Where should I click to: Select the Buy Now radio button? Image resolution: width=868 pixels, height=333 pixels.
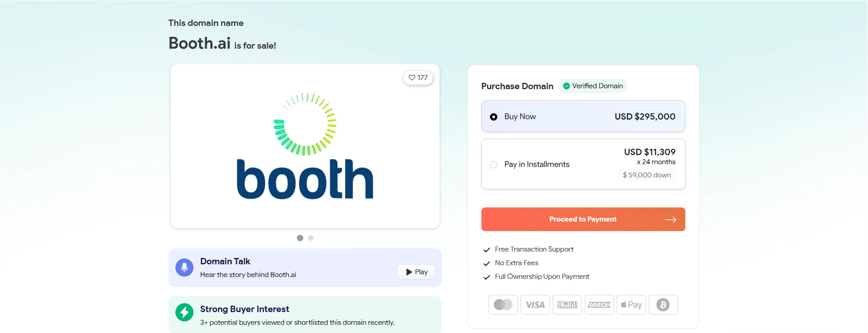pos(494,116)
